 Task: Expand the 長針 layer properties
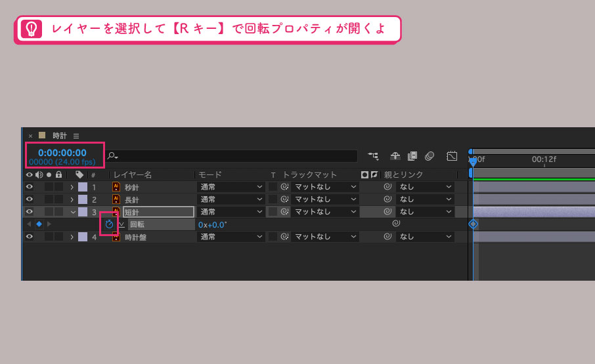(72, 199)
